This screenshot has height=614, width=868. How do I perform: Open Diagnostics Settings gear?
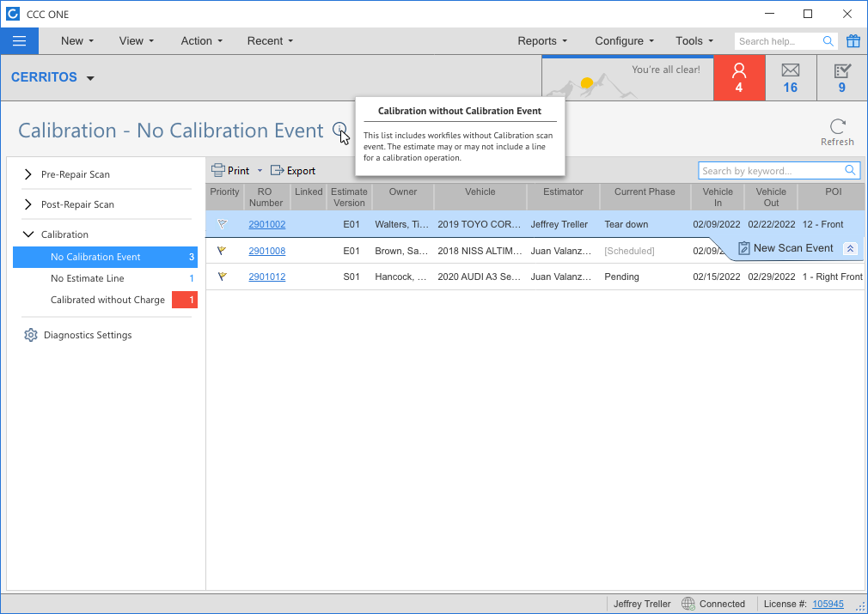click(x=30, y=335)
